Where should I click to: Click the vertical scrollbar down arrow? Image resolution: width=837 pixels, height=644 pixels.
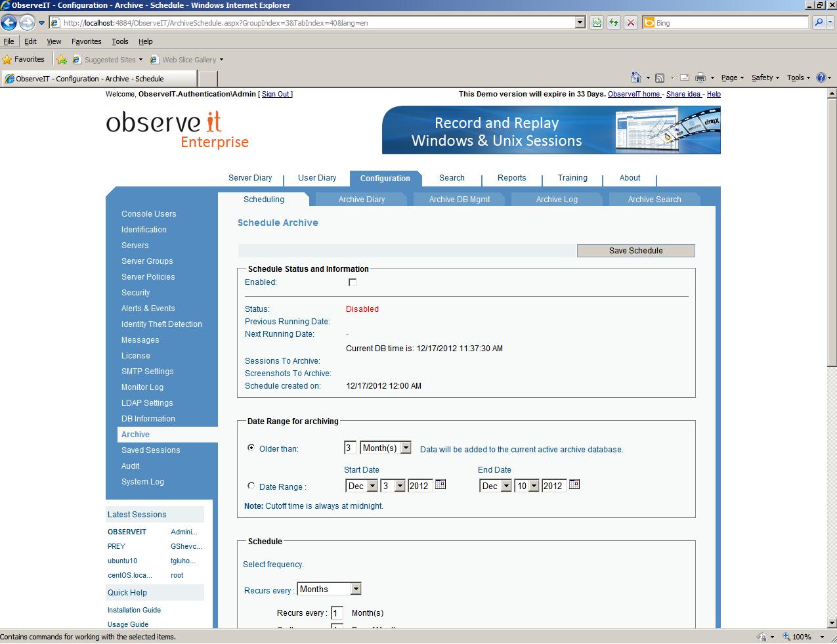(x=832, y=624)
